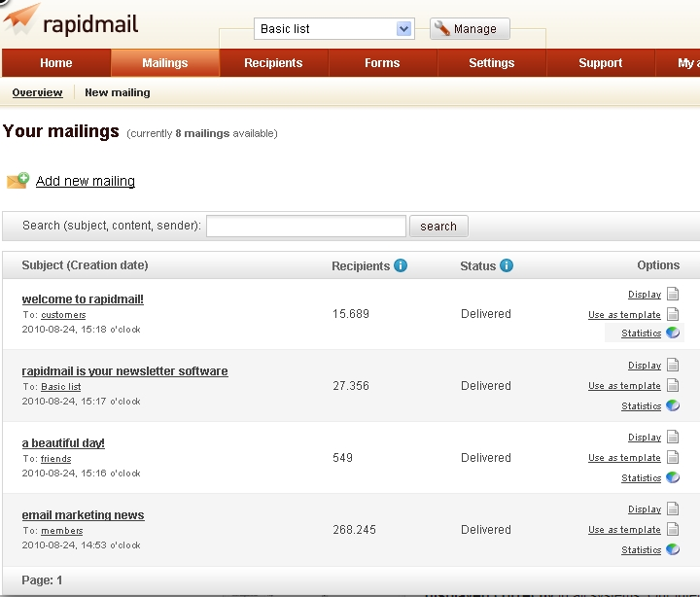The width and height of the screenshot is (700, 597).
Task: Click Statistics pie icon for email marketing news
Action: 673,549
